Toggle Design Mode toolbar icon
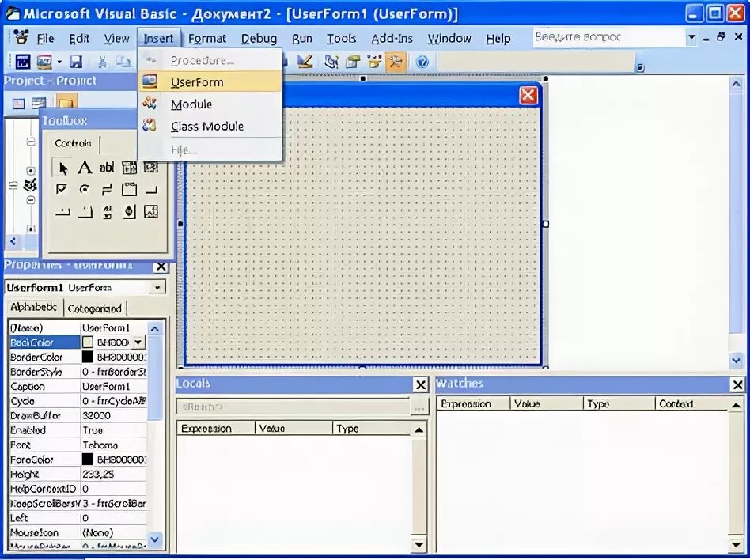750x560 pixels. [305, 62]
